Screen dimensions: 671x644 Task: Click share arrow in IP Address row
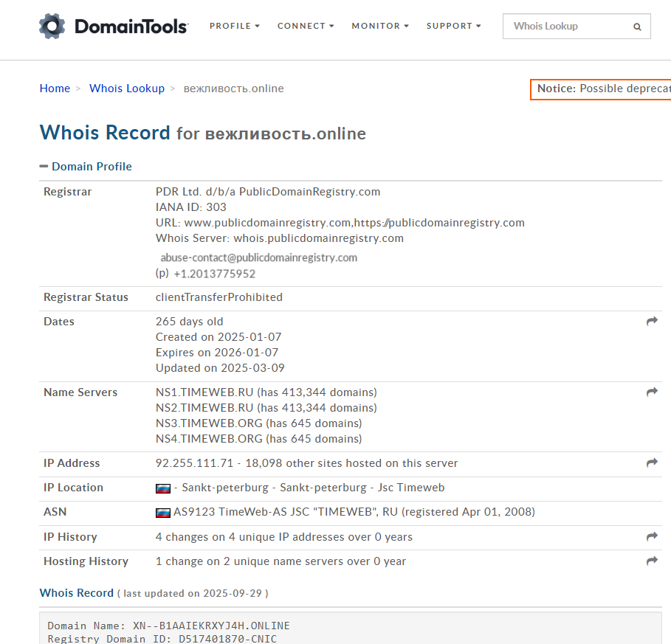tap(652, 463)
